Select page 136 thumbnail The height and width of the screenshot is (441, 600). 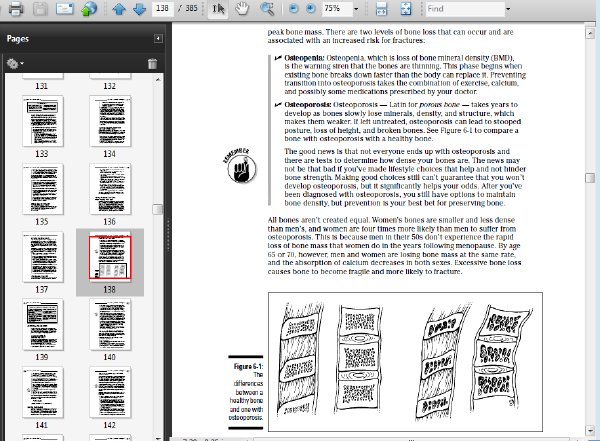pos(110,189)
